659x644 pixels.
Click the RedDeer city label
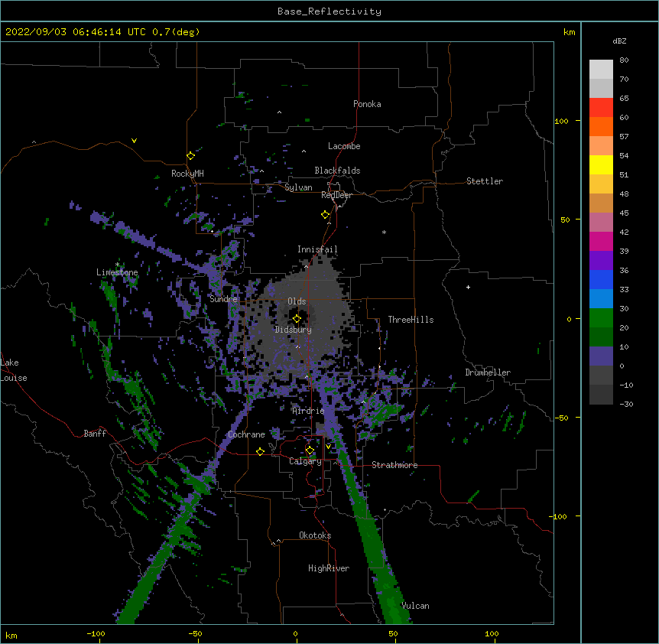(336, 195)
